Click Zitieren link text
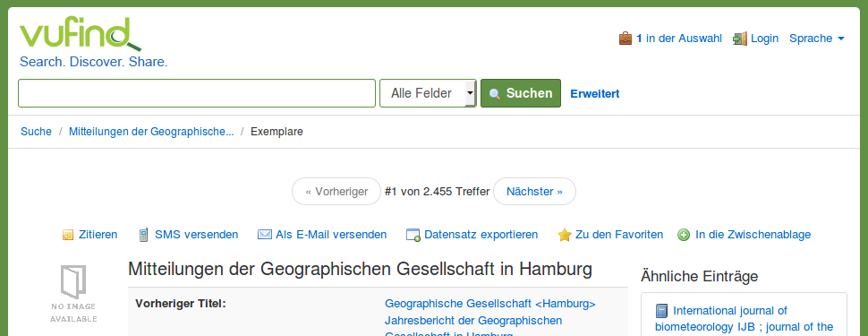 pos(98,235)
